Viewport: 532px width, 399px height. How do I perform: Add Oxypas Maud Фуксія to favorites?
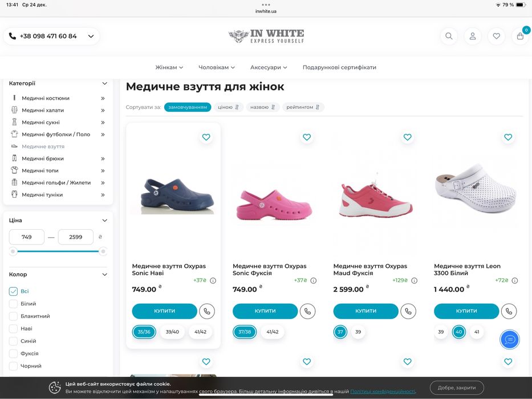(408, 137)
